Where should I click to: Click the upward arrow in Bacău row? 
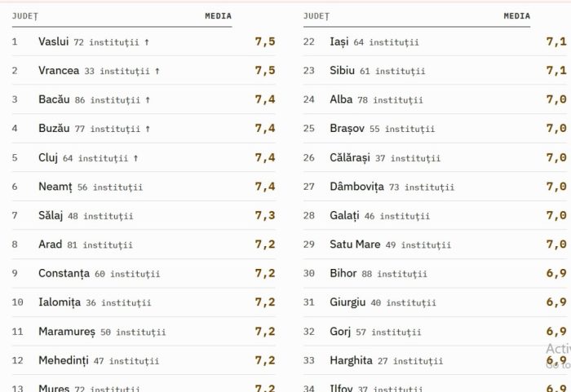click(x=148, y=99)
